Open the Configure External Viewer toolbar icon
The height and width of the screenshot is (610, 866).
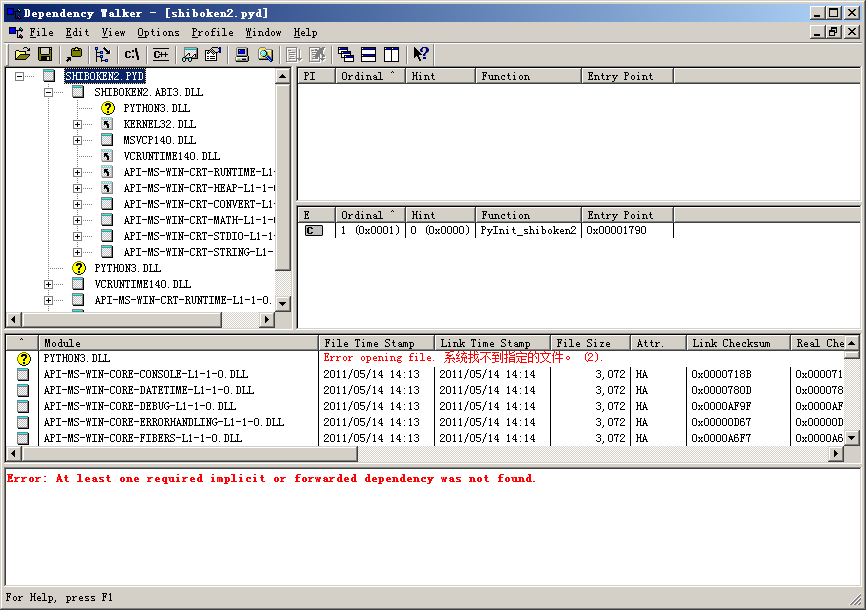(x=212, y=54)
